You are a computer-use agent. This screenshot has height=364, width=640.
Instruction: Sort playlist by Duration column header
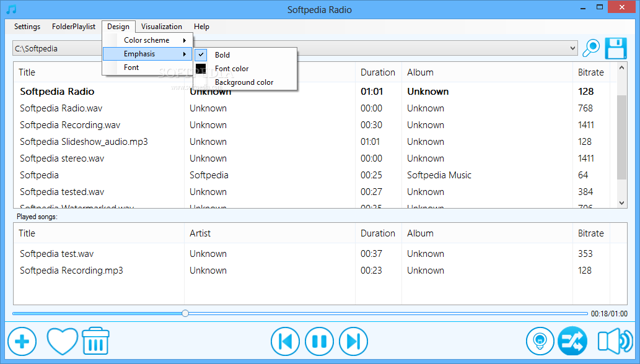(x=378, y=72)
